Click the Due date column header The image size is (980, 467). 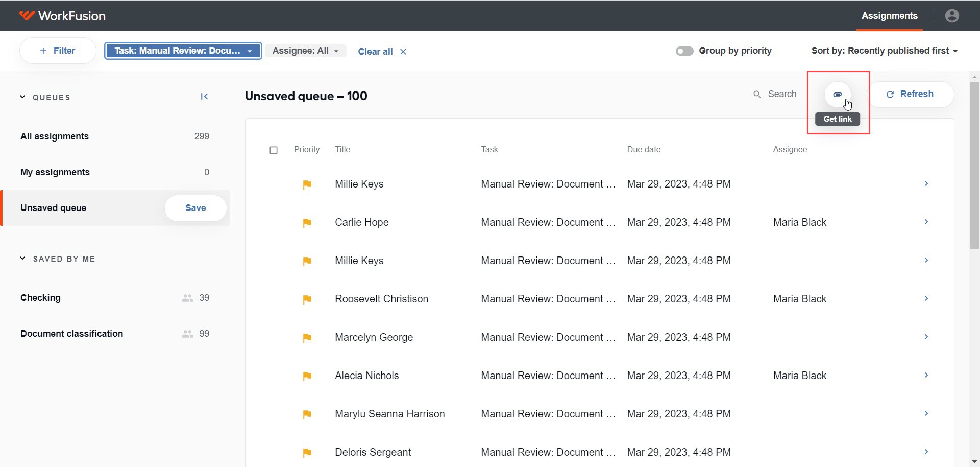(x=644, y=150)
